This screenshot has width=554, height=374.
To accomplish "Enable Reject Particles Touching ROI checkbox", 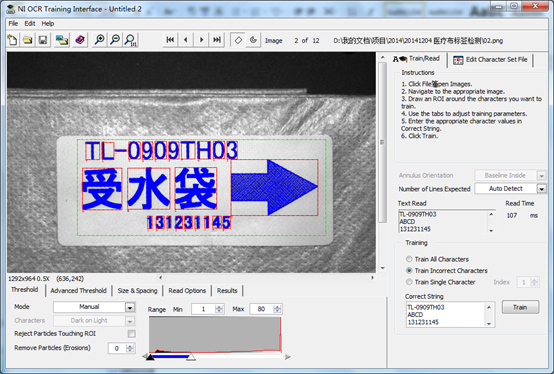I will 131,334.
